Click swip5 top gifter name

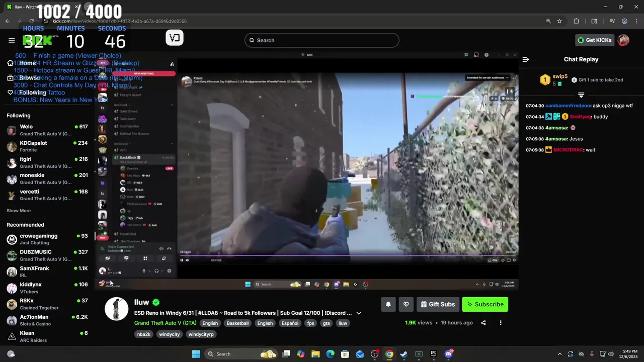click(560, 76)
